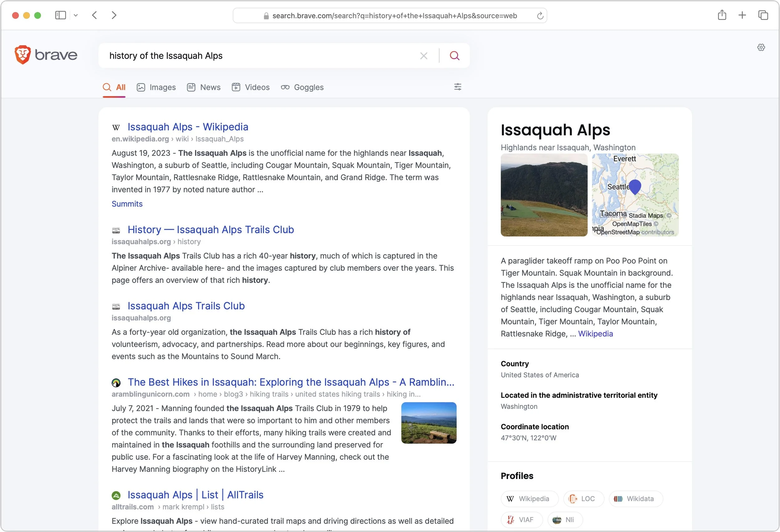The image size is (780, 532).
Task: Open the search filter sliders icon
Action: (457, 87)
